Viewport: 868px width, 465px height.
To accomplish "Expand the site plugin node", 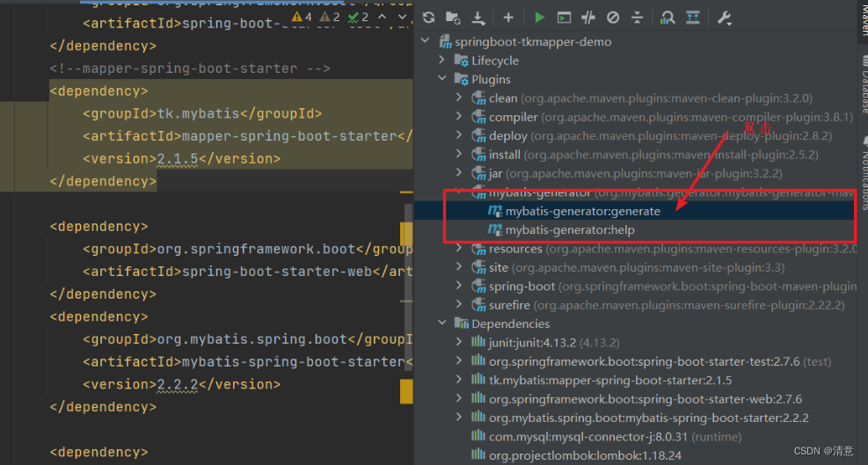I will (x=458, y=267).
